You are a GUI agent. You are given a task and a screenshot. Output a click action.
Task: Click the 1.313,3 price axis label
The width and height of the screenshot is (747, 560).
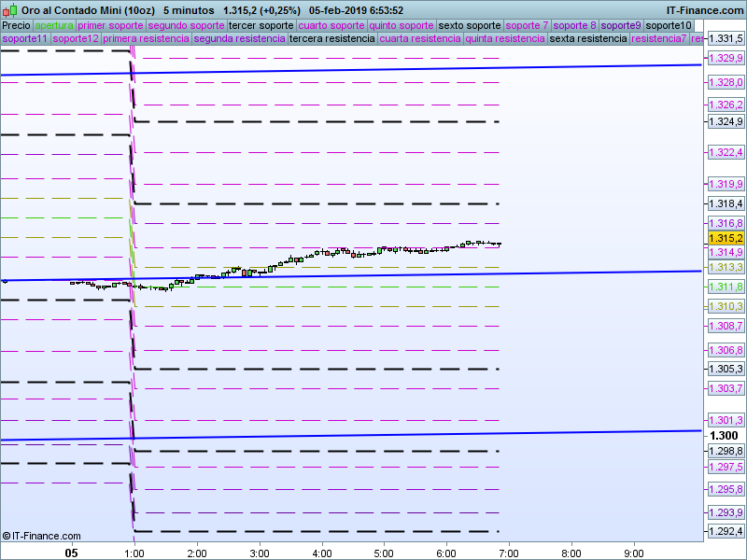tap(726, 267)
